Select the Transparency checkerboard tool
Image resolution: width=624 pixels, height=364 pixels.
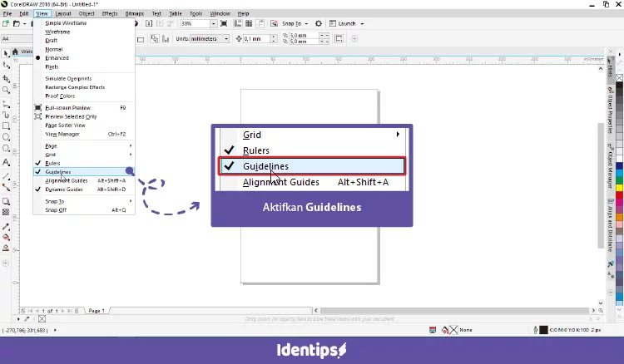click(x=6, y=212)
